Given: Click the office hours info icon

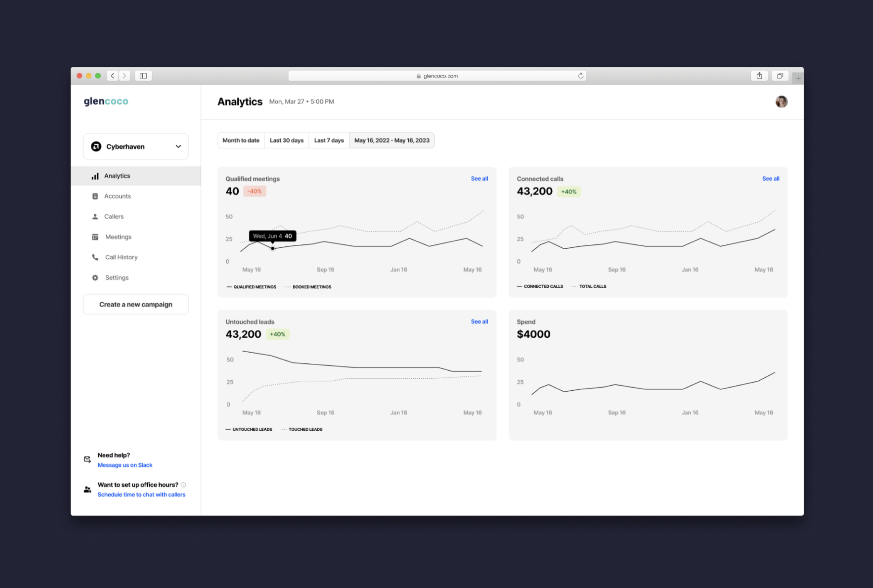Looking at the screenshot, I should (x=184, y=485).
